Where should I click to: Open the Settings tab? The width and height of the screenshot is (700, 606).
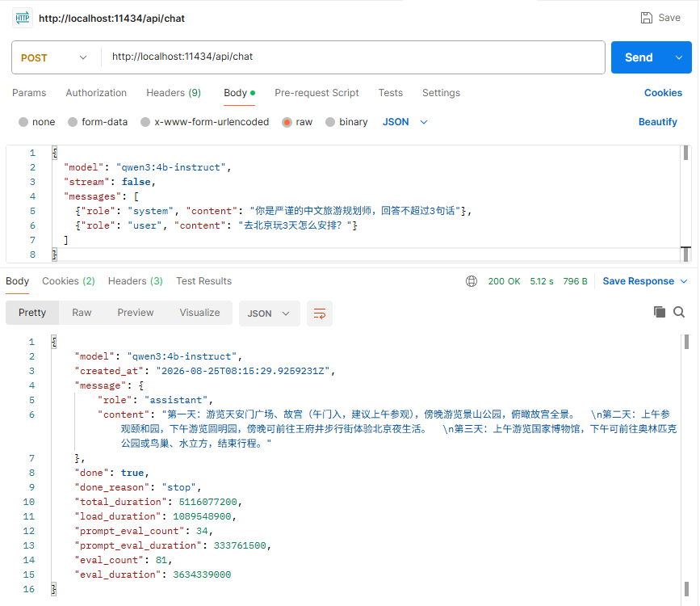click(441, 93)
